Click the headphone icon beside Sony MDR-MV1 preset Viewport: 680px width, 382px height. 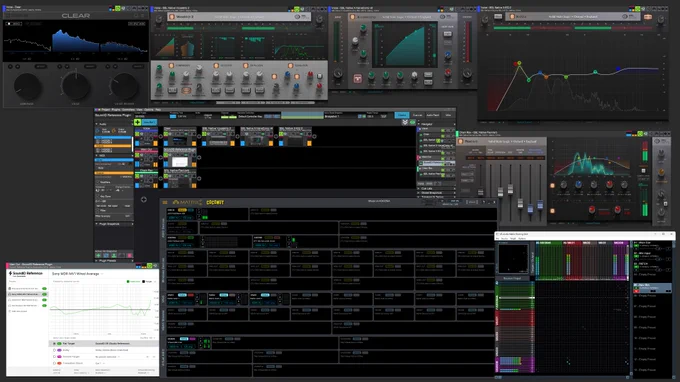(10, 294)
